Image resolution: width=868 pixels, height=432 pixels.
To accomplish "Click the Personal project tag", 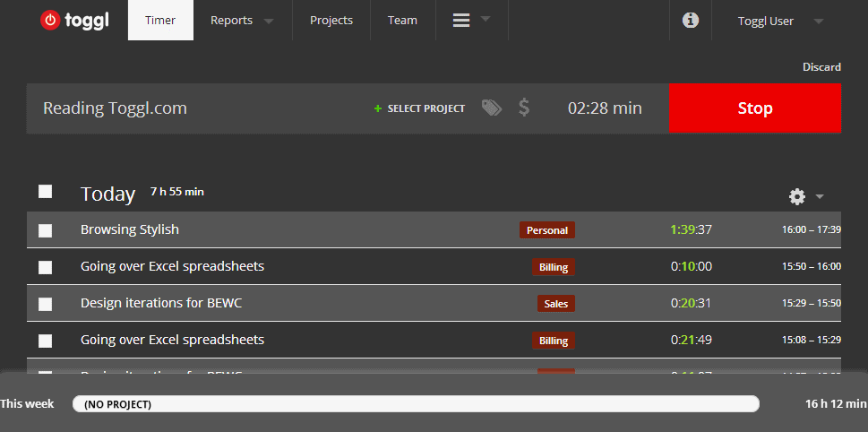I will (547, 229).
